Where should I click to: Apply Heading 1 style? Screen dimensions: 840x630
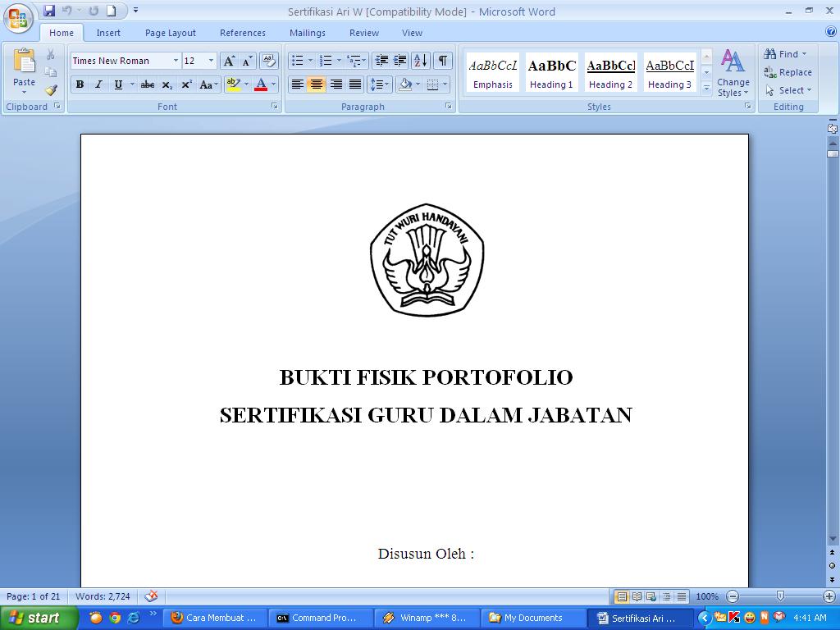point(551,73)
